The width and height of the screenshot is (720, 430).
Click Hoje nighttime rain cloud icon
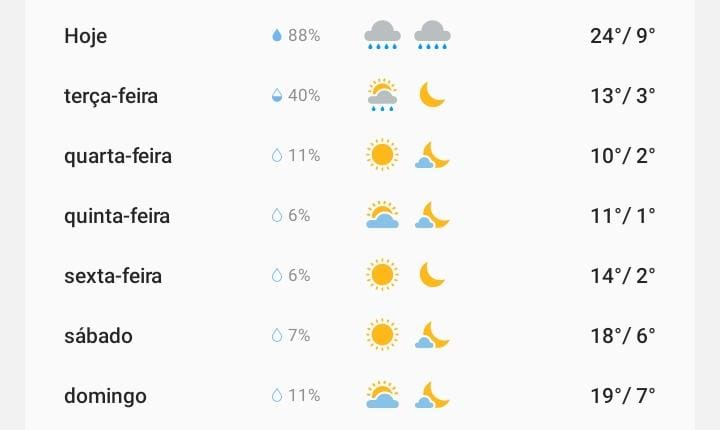coord(432,36)
